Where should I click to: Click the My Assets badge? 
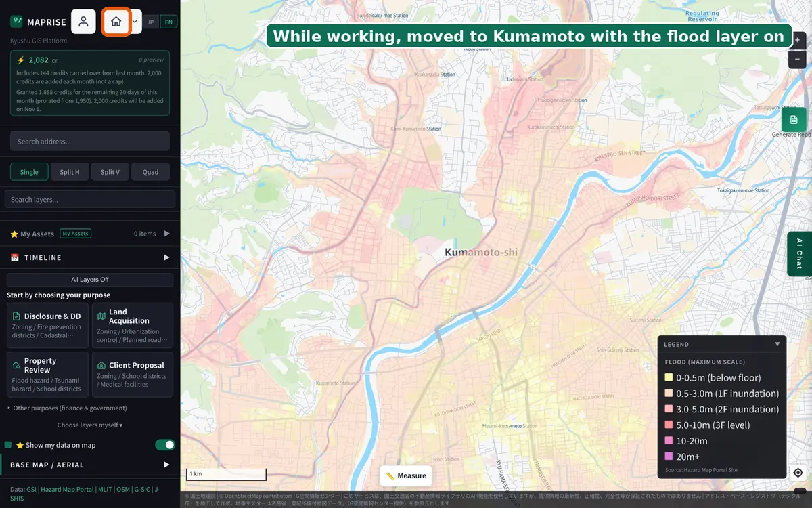[75, 234]
